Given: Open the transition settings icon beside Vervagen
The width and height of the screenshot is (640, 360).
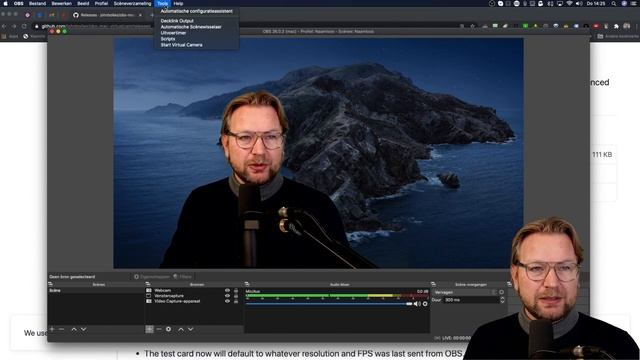Looking at the screenshot, I should (502, 292).
